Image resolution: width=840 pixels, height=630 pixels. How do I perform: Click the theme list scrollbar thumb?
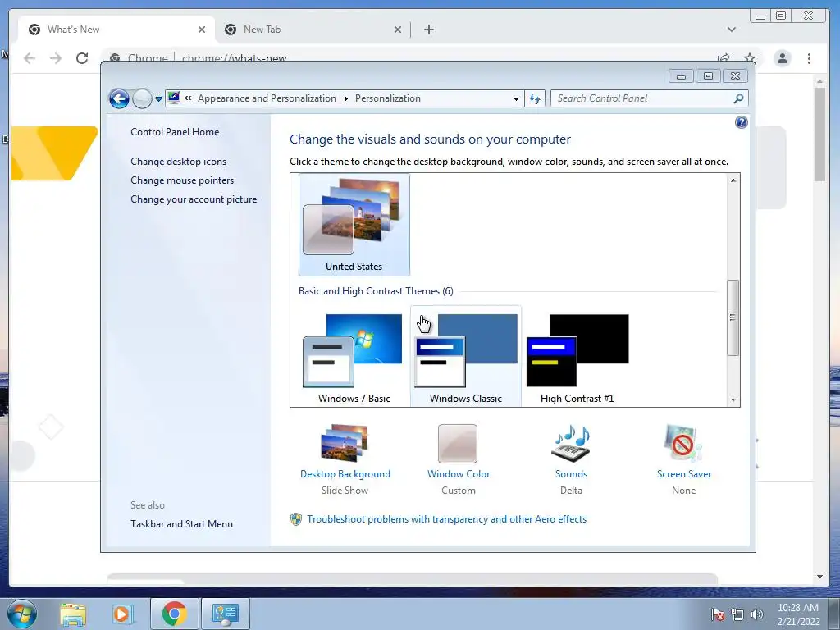733,317
